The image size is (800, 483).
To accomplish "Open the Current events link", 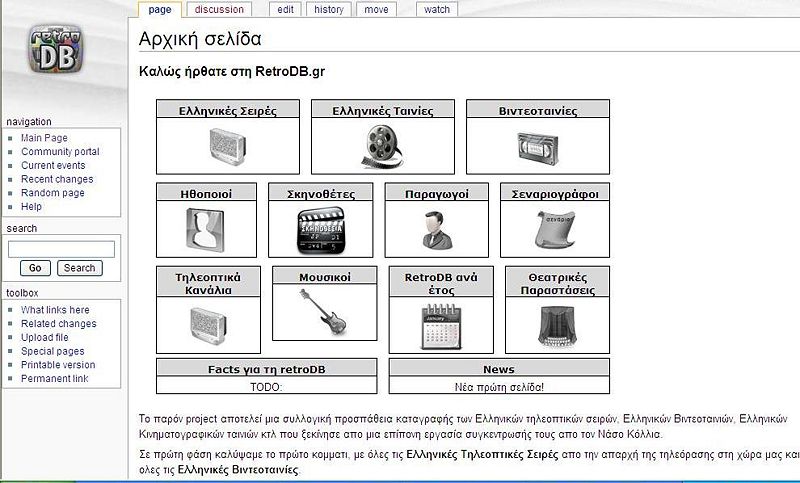I will [x=53, y=165].
